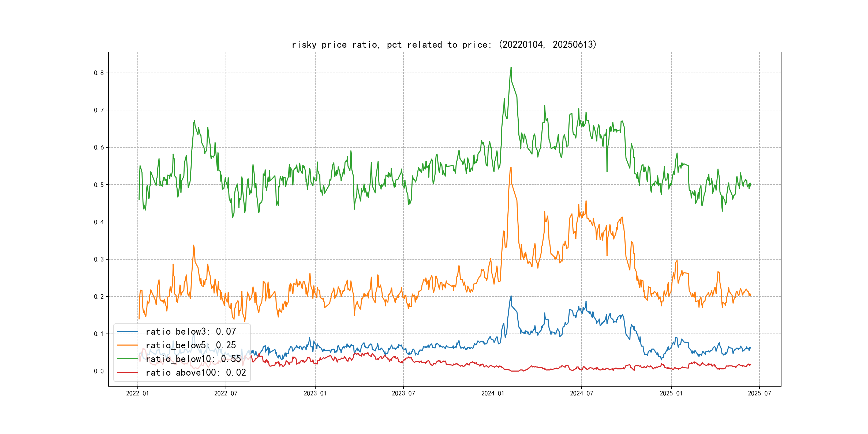Click the 2023-07 x-axis tick label
Viewport: 868px width, 434px height.
click(403, 393)
